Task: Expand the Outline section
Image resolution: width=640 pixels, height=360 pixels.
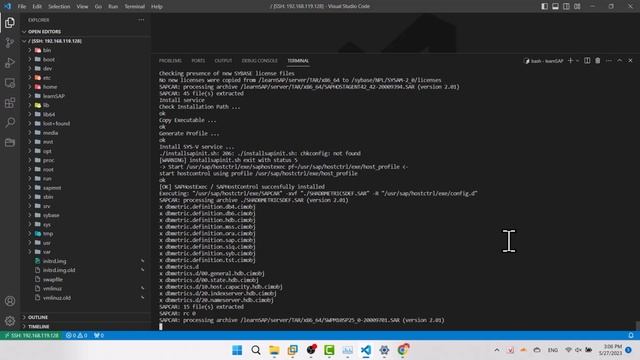Action: tap(86, 317)
